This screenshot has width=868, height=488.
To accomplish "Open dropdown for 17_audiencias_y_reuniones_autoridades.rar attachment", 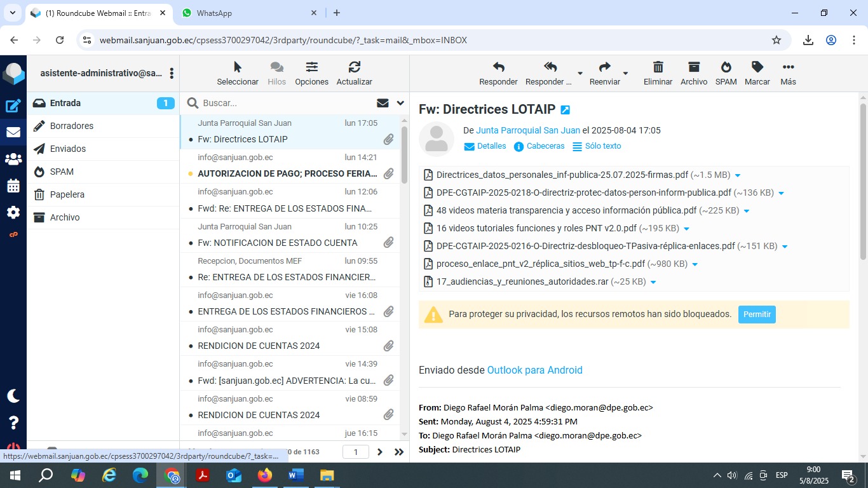I will tap(653, 282).
